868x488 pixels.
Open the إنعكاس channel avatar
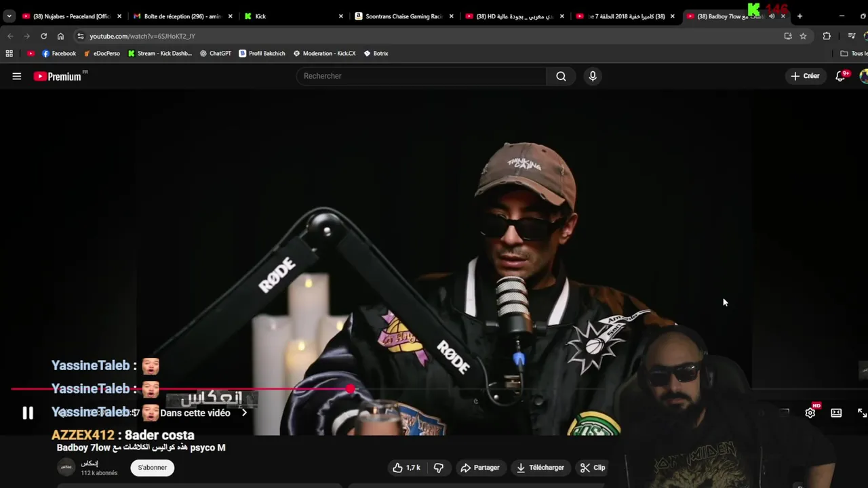pos(66,468)
